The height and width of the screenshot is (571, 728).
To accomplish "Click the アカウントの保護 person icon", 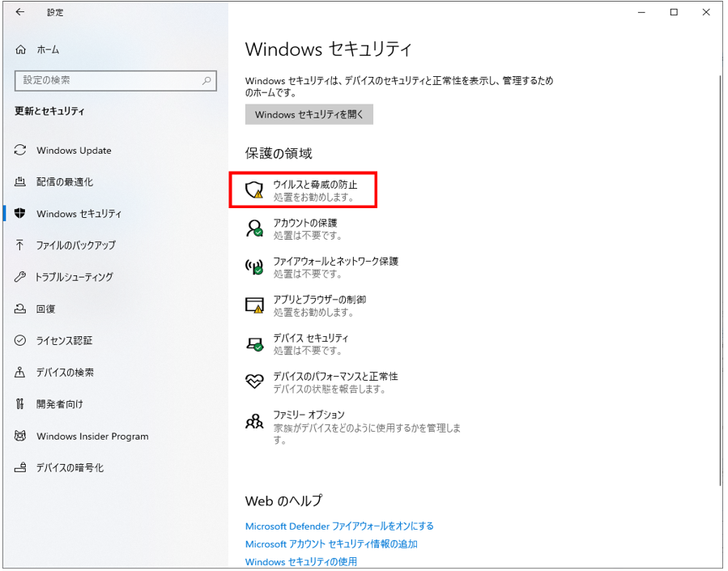I will click(x=254, y=228).
